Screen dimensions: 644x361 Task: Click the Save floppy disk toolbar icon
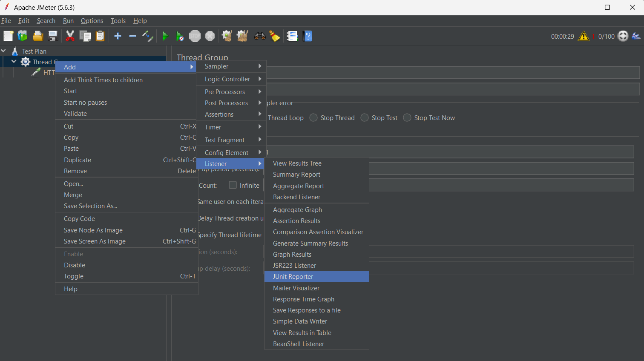(53, 36)
